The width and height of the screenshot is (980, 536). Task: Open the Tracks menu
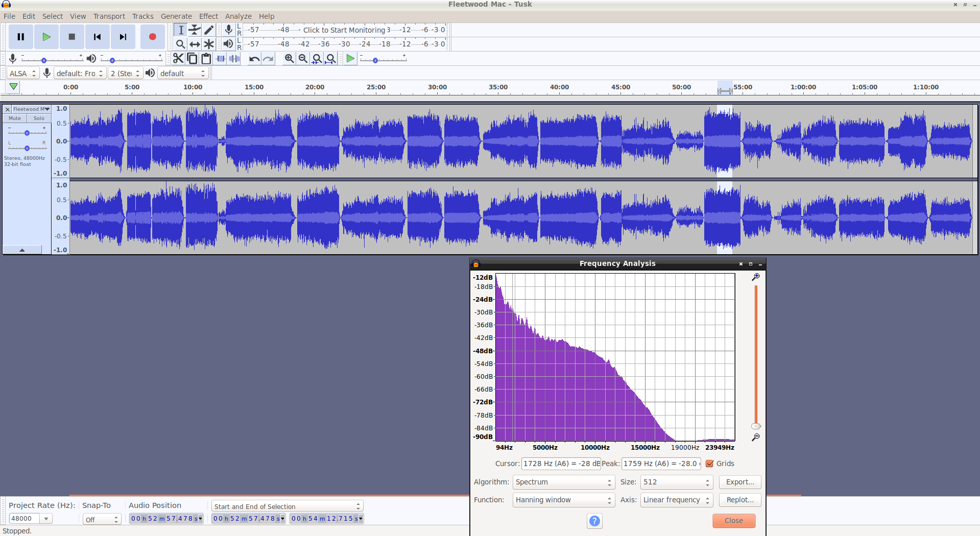click(143, 16)
